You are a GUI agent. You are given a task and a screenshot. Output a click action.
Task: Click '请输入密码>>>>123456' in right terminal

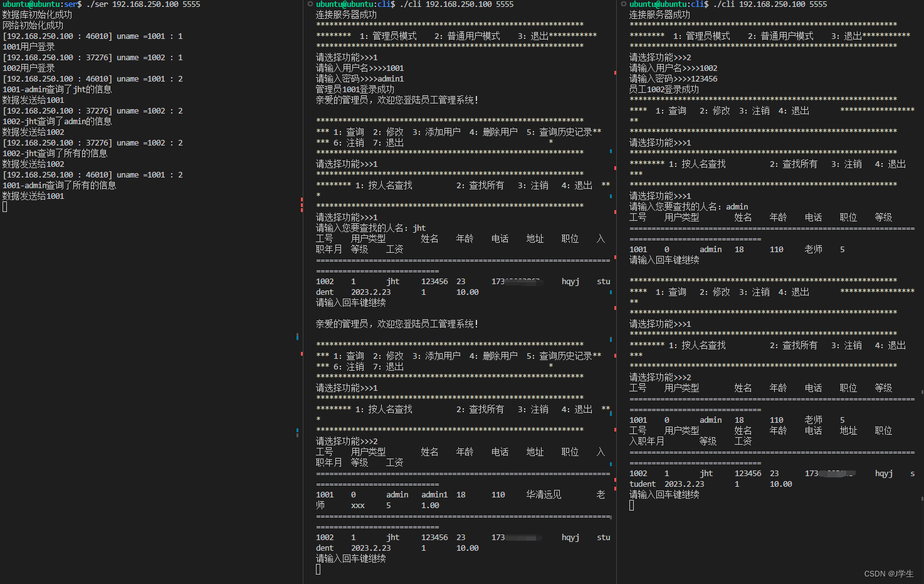[673, 79]
